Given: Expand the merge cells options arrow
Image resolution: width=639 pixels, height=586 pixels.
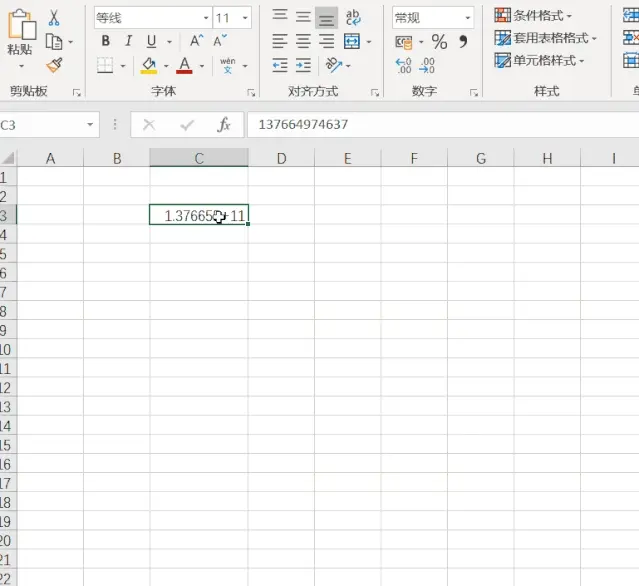Looking at the screenshot, I should [x=369, y=42].
